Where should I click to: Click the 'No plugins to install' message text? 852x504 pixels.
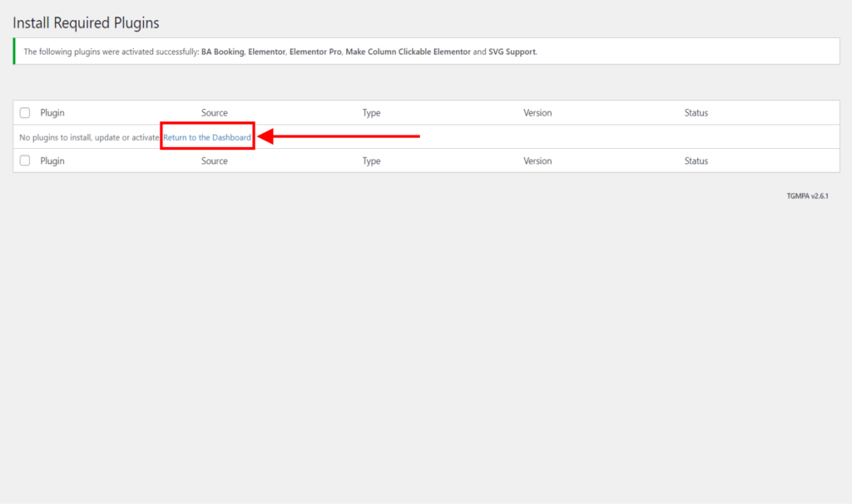pyautogui.click(x=89, y=137)
